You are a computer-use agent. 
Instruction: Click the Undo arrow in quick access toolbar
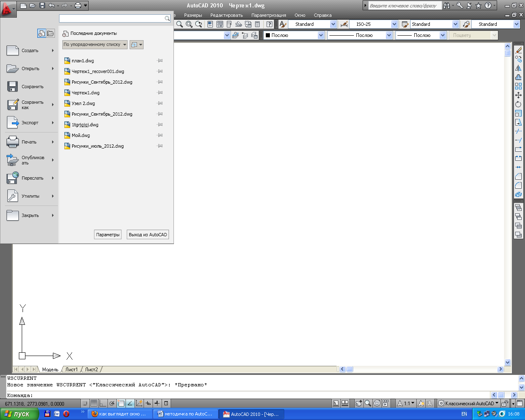[51, 6]
